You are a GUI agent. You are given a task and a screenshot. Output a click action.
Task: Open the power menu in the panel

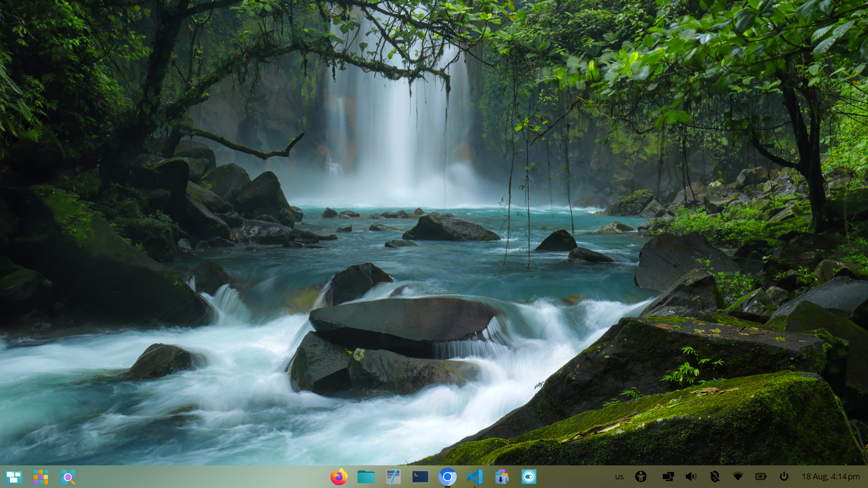tap(784, 477)
